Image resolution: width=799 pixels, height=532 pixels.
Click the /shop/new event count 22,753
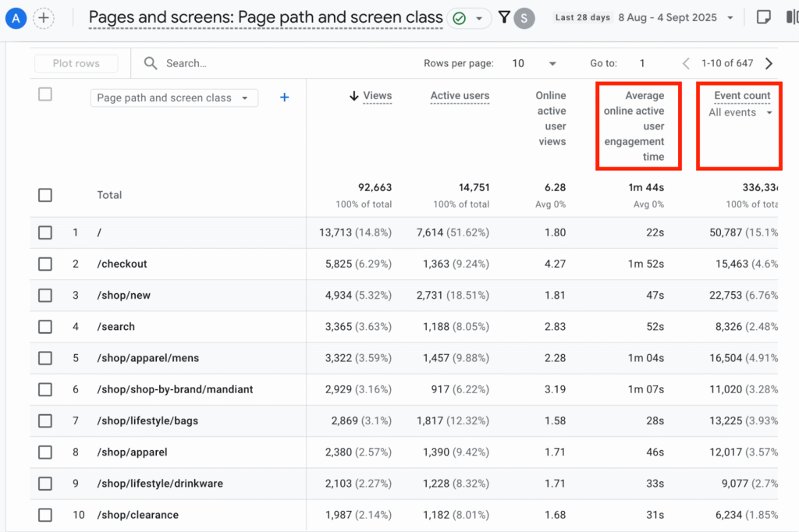[x=726, y=296]
